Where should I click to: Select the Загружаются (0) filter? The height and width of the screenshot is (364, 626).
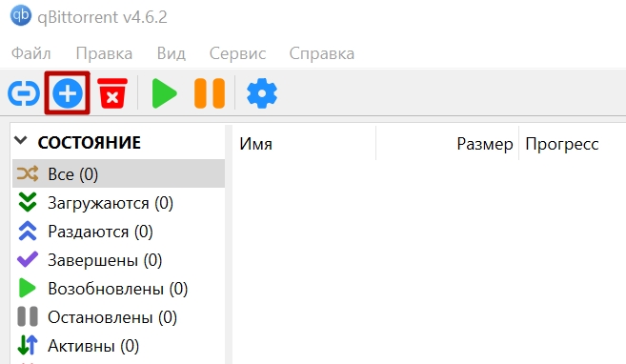point(118,203)
